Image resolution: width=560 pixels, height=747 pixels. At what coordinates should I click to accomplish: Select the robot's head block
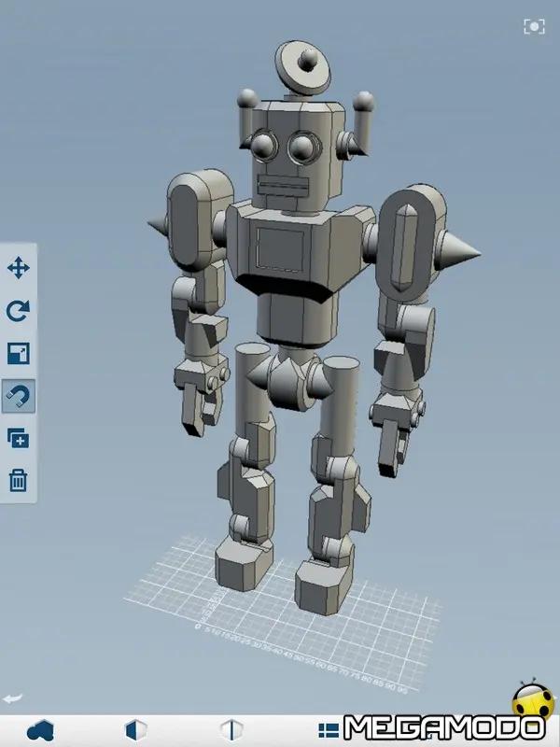(297, 155)
